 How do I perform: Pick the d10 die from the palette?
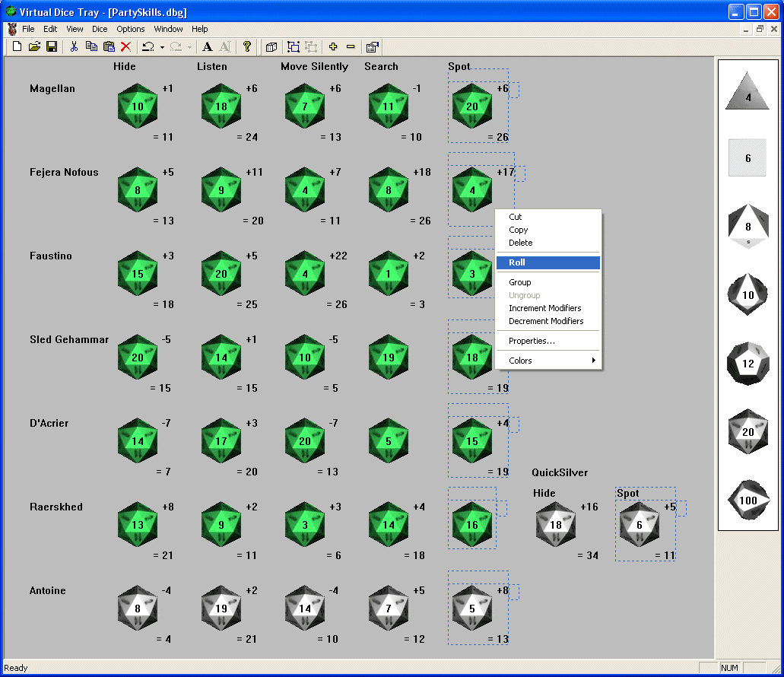(747, 294)
